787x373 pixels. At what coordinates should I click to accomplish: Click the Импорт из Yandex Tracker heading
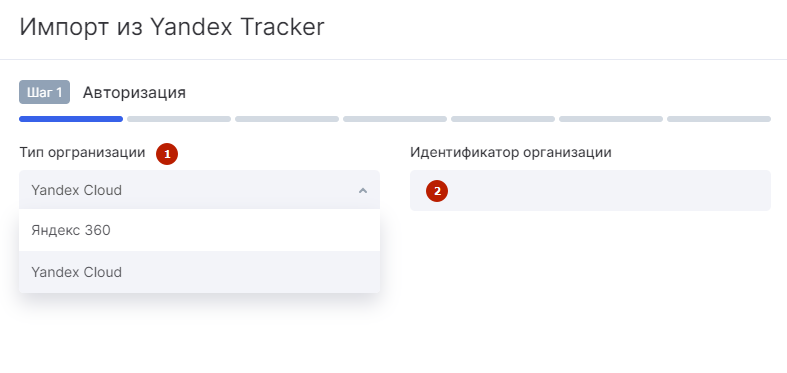(x=172, y=27)
